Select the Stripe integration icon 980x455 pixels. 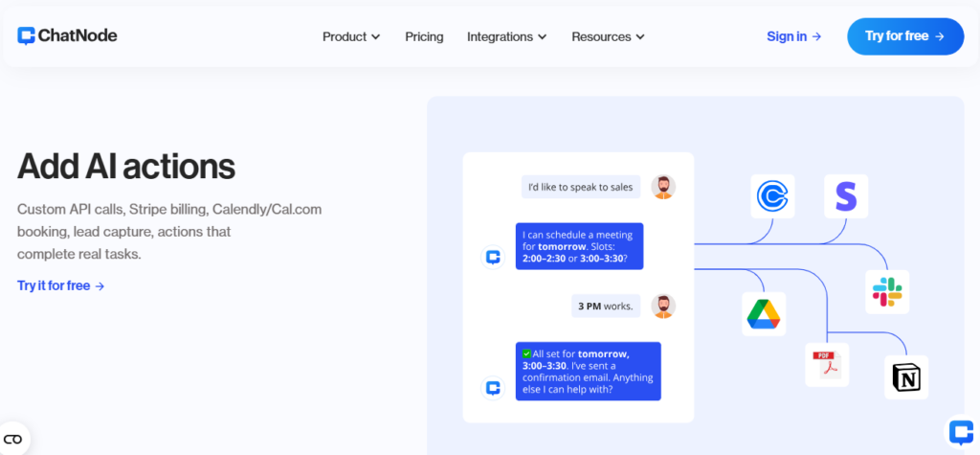[846, 196]
